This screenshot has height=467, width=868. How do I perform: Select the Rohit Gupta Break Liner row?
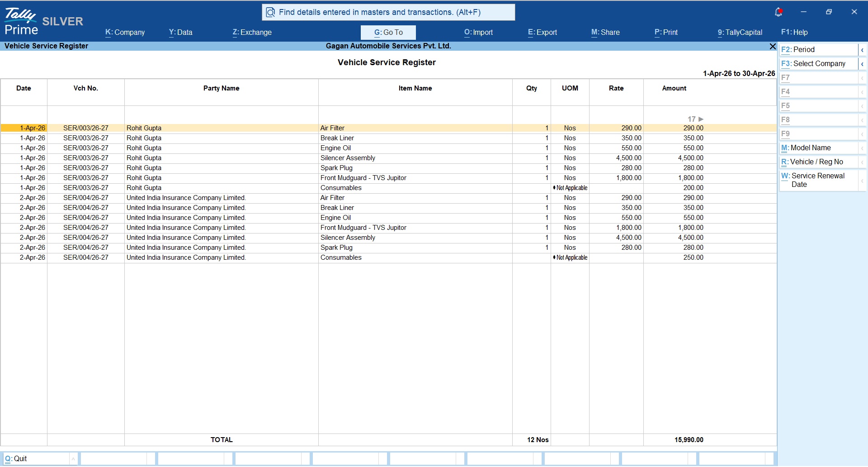(x=388, y=138)
